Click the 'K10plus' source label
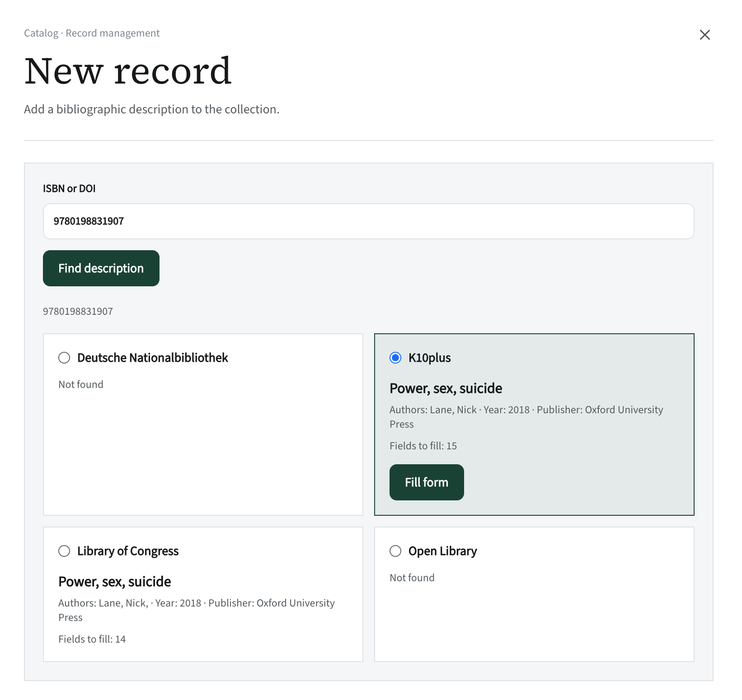 pyautogui.click(x=430, y=358)
